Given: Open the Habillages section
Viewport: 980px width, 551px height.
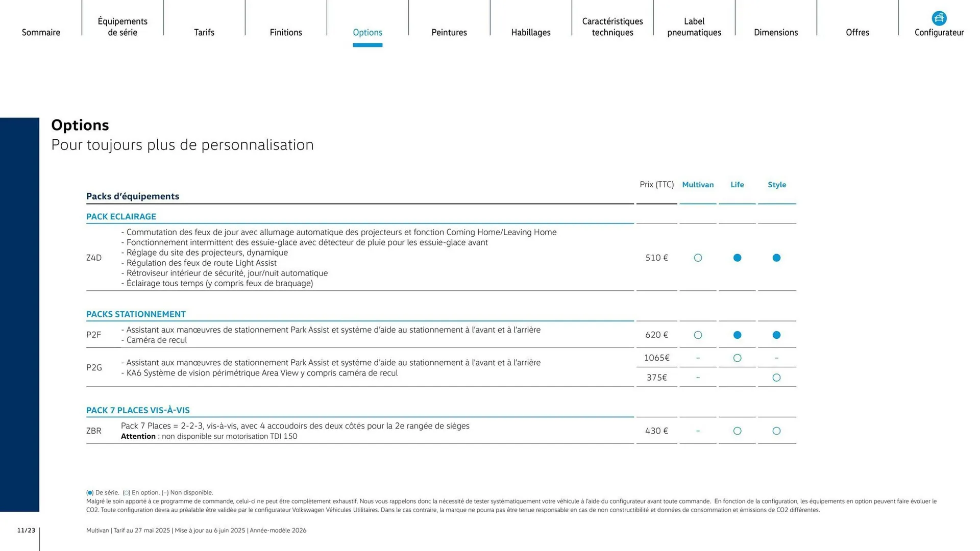Looking at the screenshot, I should (x=531, y=32).
